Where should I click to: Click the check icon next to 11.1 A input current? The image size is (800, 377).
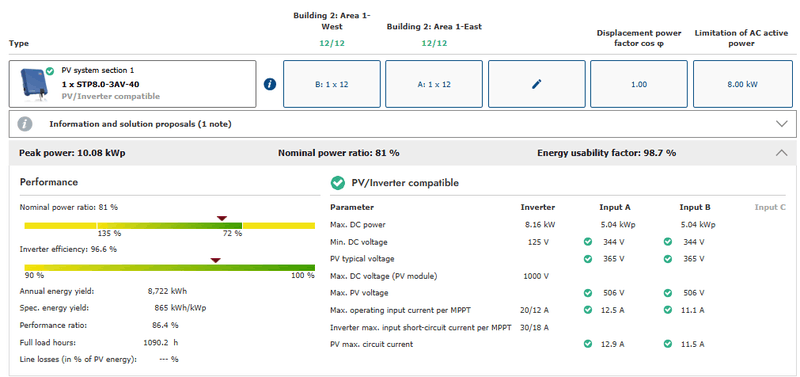coord(668,310)
